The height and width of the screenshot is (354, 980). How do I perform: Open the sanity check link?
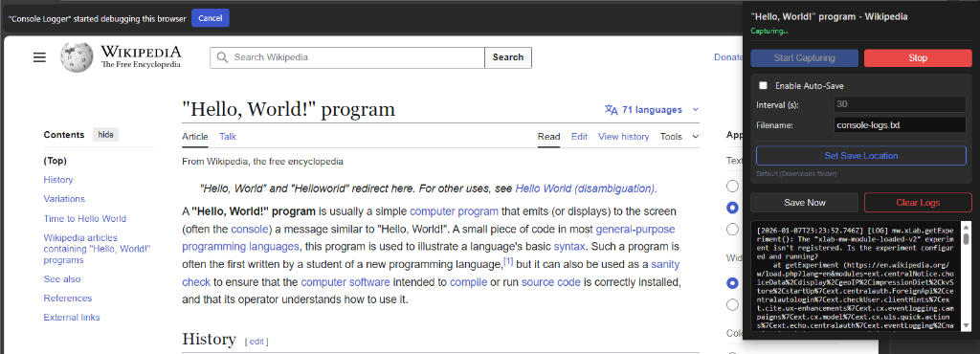click(431, 274)
